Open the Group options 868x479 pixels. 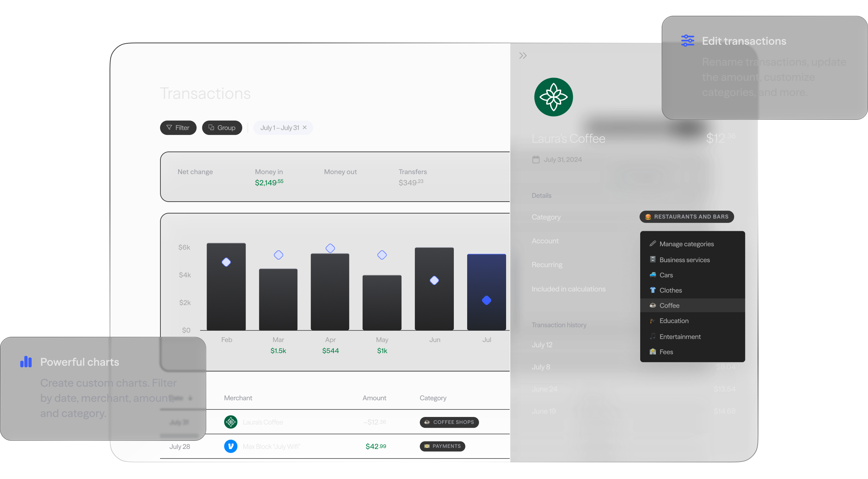point(222,128)
